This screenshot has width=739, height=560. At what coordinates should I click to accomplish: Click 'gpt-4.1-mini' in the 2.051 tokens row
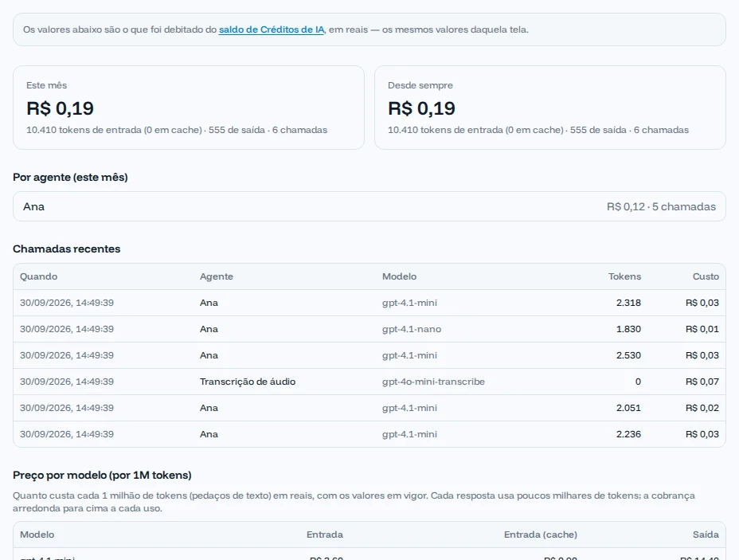(x=409, y=408)
